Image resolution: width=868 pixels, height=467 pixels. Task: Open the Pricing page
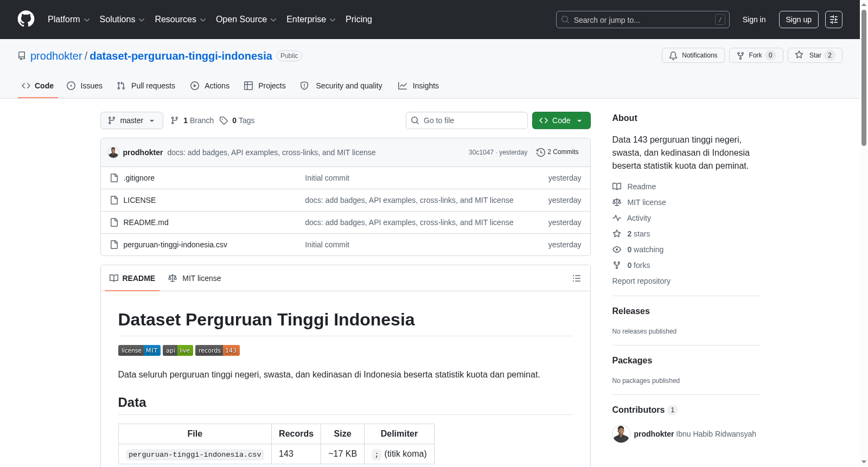[359, 20]
